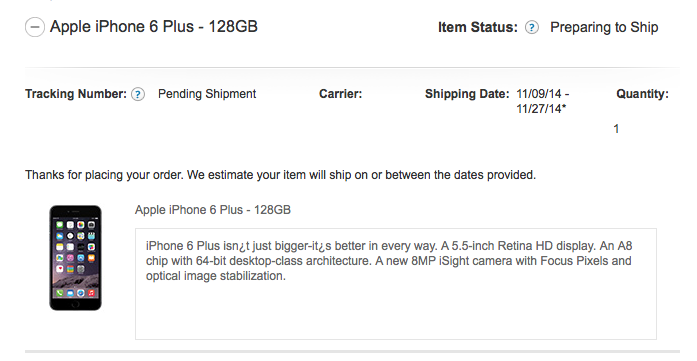Viewport: 697px width, 361px height.
Task: Click the shipping date range 11/09/14 - 11/27/14
Action: coord(543,101)
